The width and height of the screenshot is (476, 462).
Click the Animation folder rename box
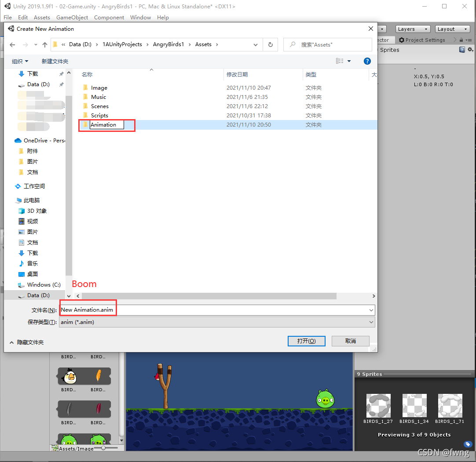(107, 125)
